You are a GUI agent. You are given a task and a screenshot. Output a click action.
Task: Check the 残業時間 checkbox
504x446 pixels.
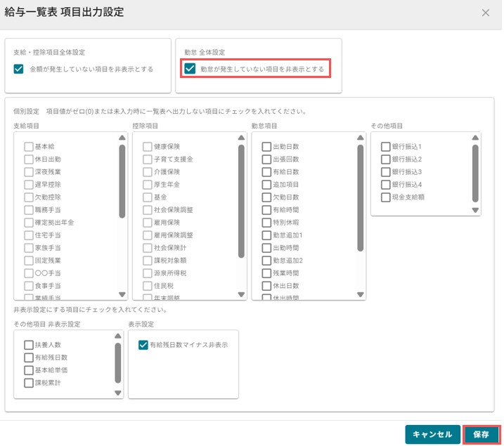[x=266, y=273]
